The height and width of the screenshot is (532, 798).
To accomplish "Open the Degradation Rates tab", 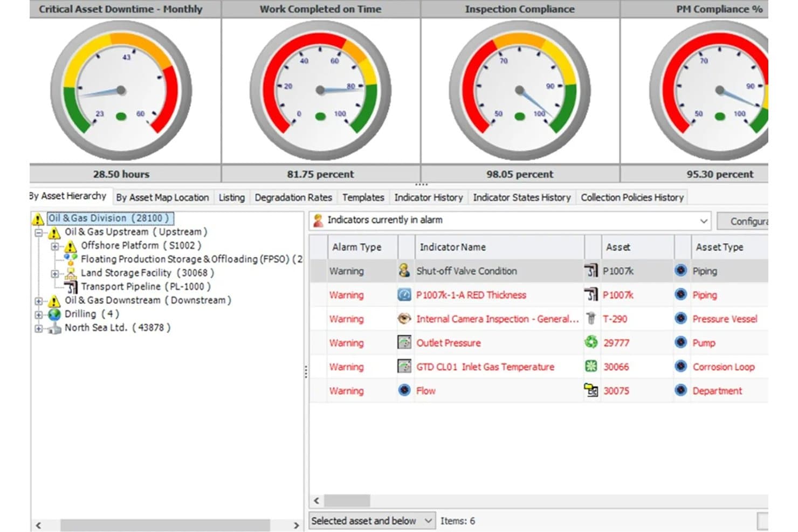I will point(293,198).
